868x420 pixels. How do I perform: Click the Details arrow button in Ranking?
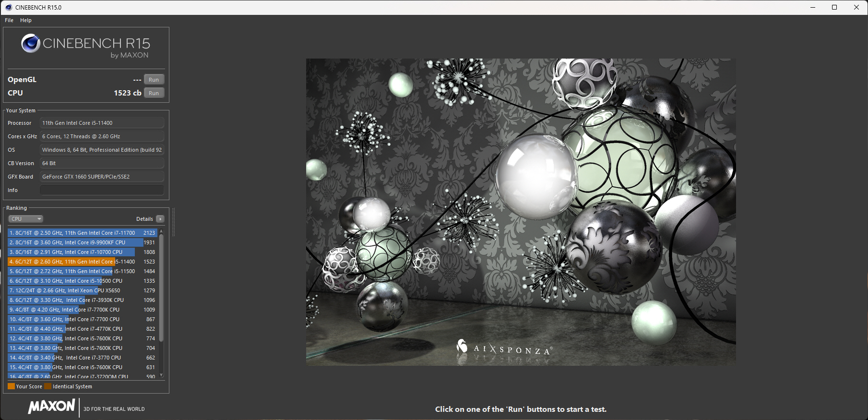point(160,219)
